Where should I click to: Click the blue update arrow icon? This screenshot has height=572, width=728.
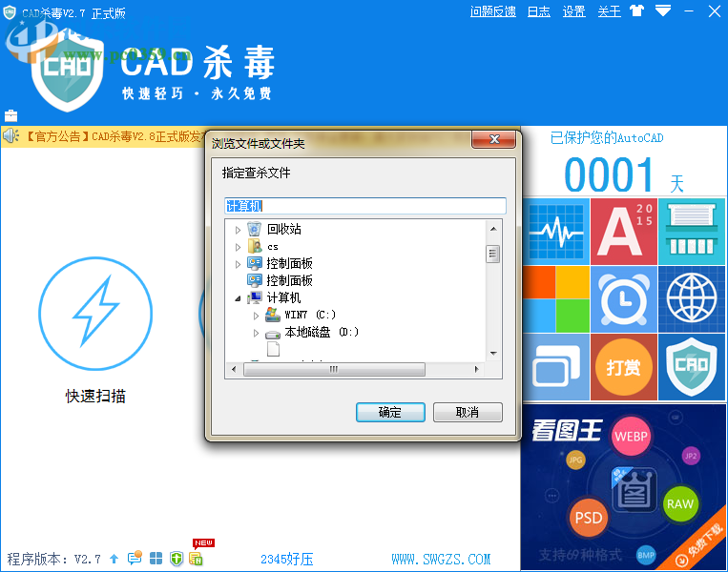click(x=114, y=559)
